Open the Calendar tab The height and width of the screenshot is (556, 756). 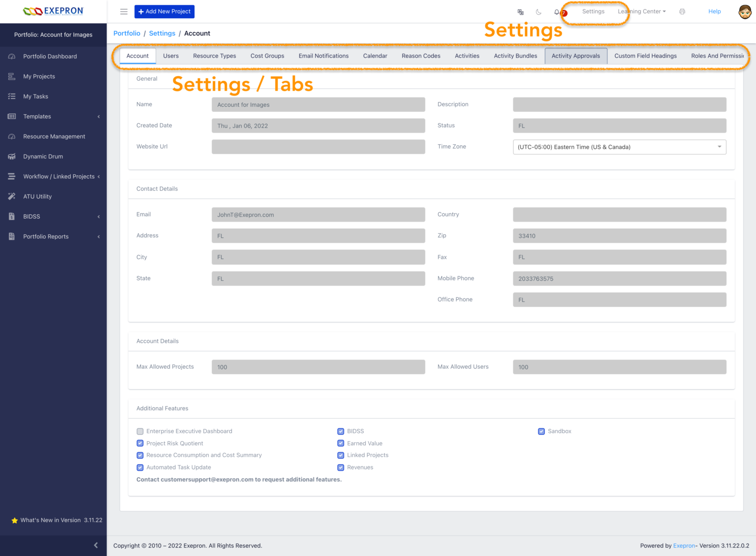point(375,56)
